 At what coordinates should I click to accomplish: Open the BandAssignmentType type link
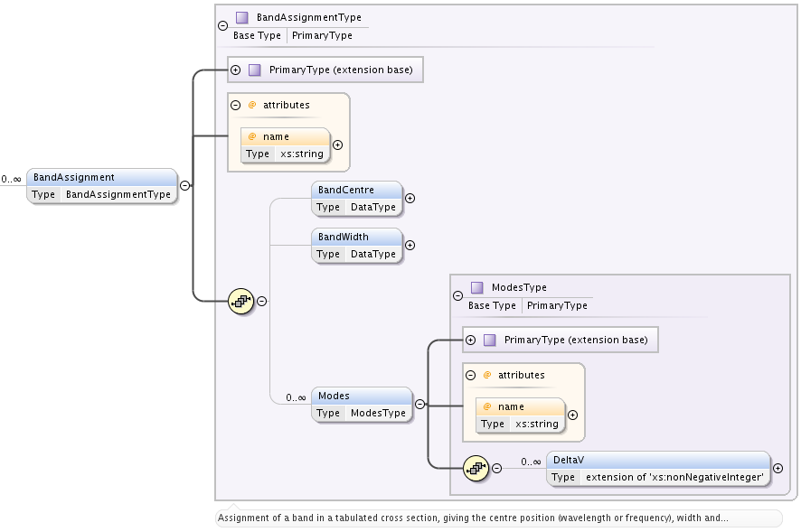(118, 194)
